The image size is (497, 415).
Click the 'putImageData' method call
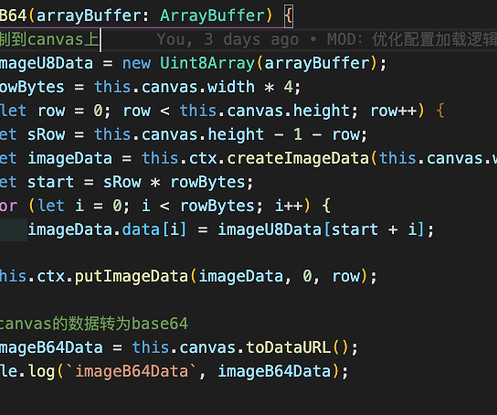131,277
